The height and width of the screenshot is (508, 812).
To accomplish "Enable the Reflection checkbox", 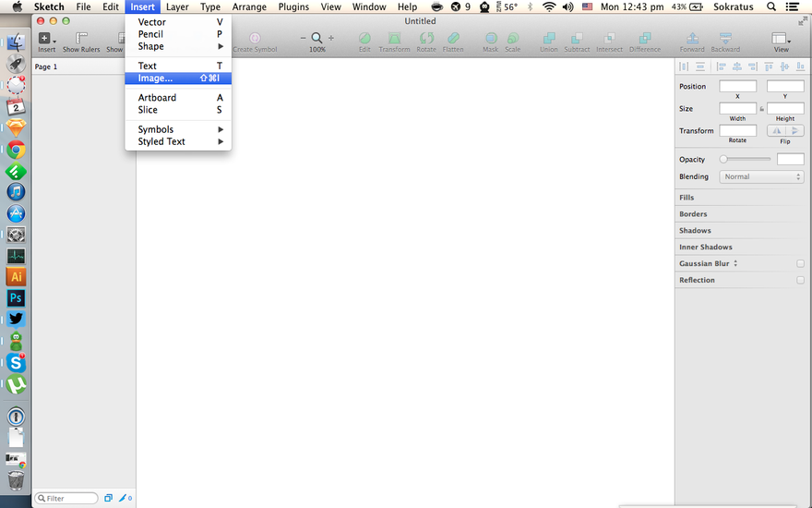I will pyautogui.click(x=800, y=280).
